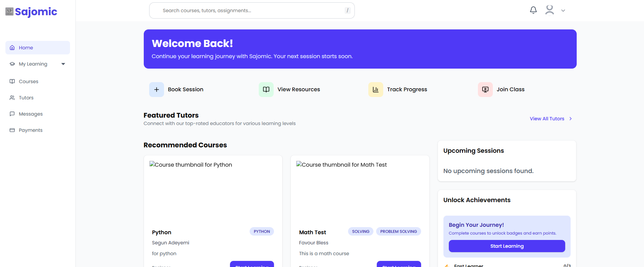Click the Track Progress chart icon
The width and height of the screenshot is (644, 267).
(376, 90)
